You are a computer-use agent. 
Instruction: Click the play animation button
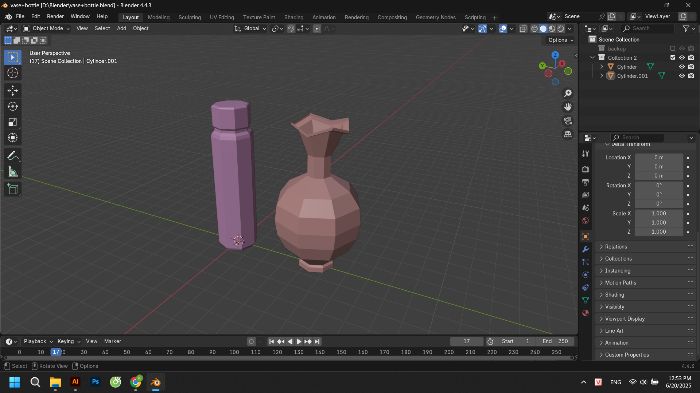[x=299, y=341]
